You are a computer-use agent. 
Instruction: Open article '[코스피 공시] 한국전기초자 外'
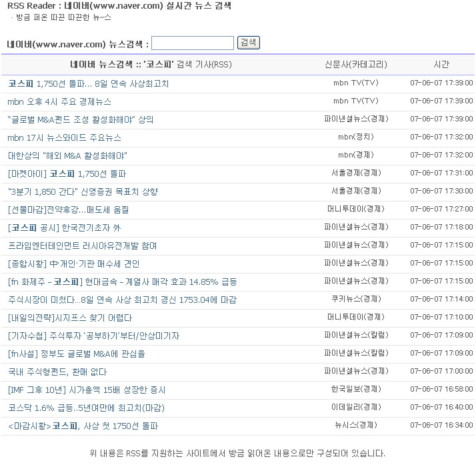(65, 227)
